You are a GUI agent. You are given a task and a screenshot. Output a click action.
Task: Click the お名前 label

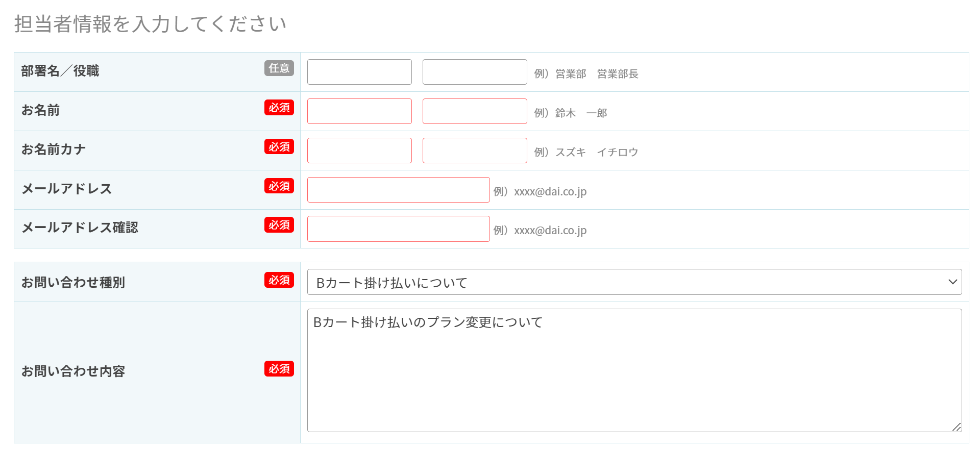click(x=40, y=110)
